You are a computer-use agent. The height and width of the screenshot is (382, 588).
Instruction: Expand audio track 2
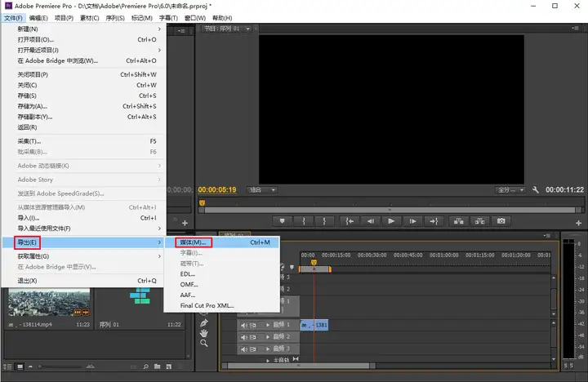(x=268, y=337)
